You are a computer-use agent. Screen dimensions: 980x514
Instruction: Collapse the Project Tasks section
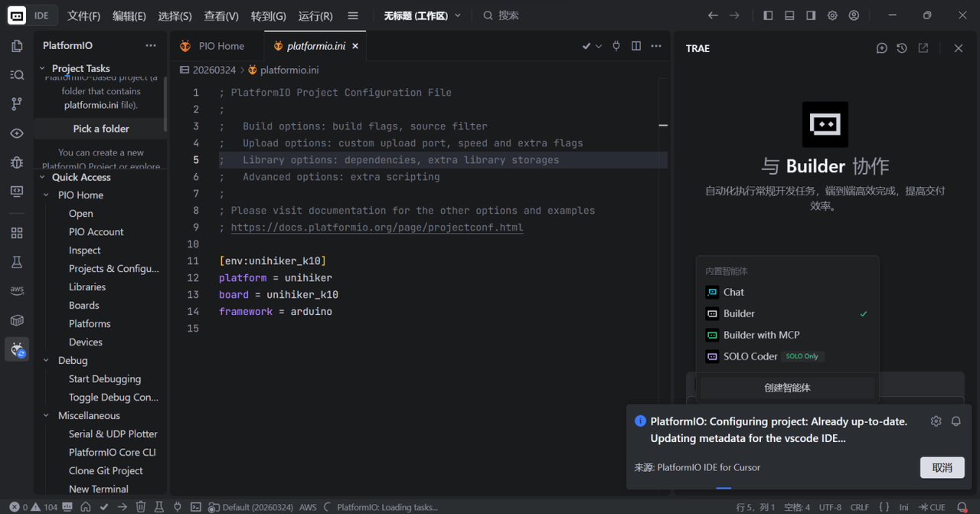[x=43, y=68]
